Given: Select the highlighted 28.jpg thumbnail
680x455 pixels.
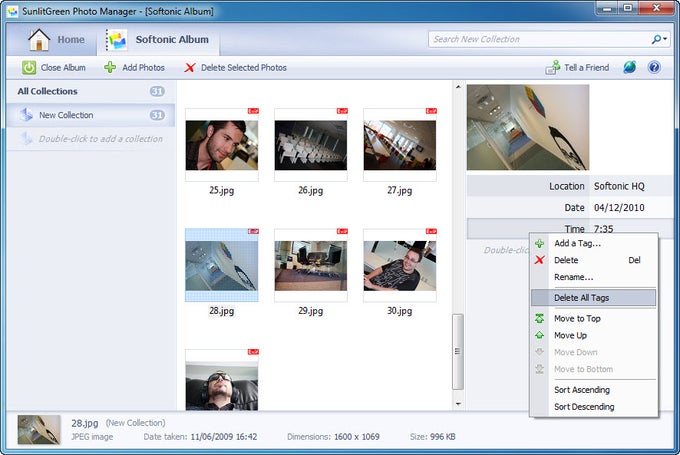Looking at the screenshot, I should click(x=222, y=265).
